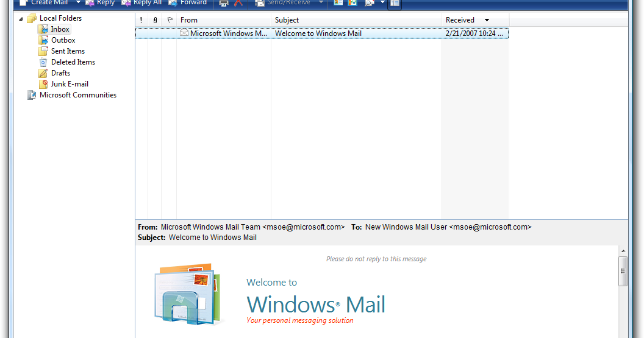
Task: Click the Create Mail toolbar button
Action: (x=43, y=3)
